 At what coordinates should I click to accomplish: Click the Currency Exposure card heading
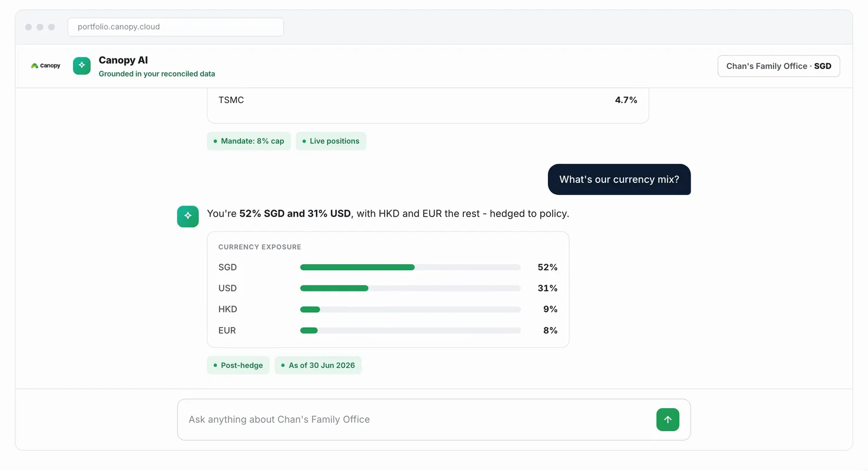pos(259,247)
